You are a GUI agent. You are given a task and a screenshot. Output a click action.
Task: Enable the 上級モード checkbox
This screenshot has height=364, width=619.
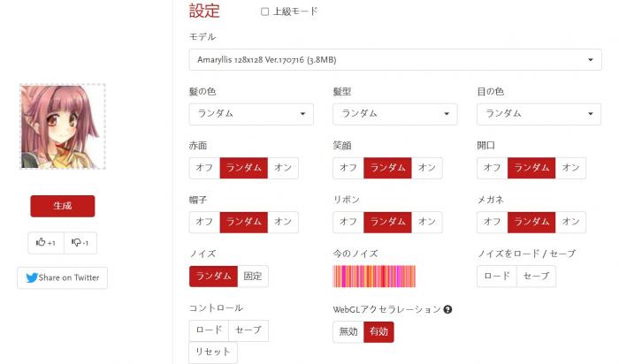click(x=265, y=11)
